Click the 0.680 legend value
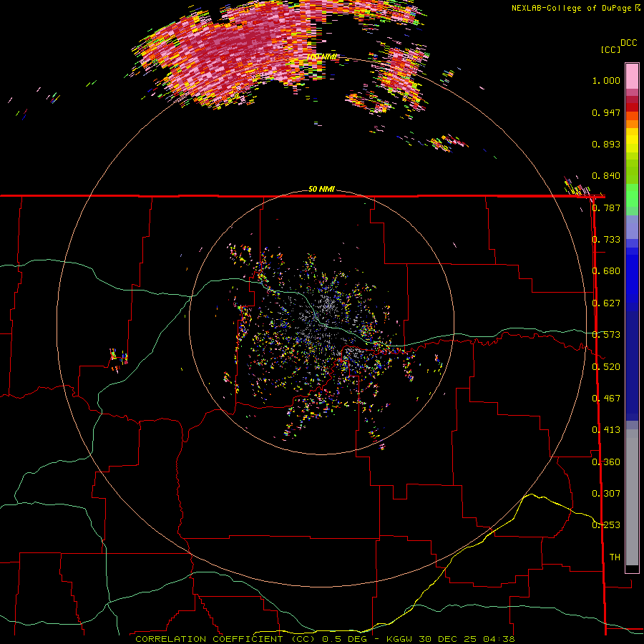 [606, 271]
